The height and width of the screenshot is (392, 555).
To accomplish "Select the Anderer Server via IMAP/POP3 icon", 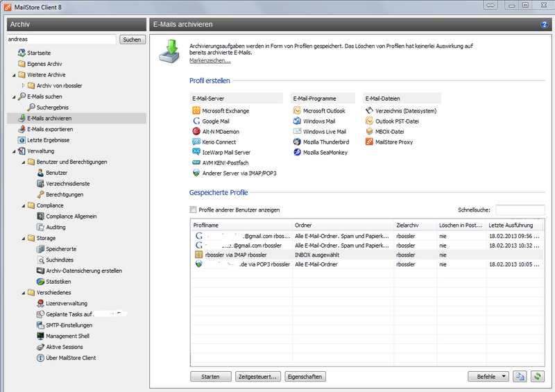I will [x=196, y=173].
